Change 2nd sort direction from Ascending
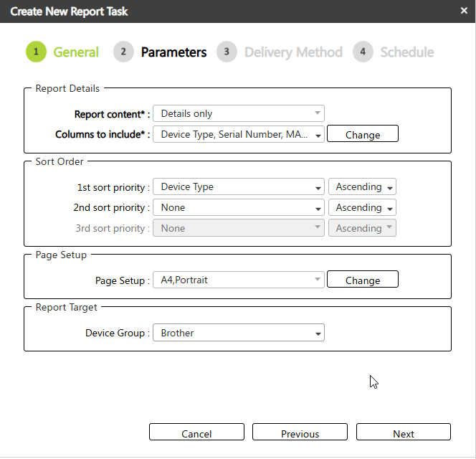The width and height of the screenshot is (476, 459). point(362,208)
